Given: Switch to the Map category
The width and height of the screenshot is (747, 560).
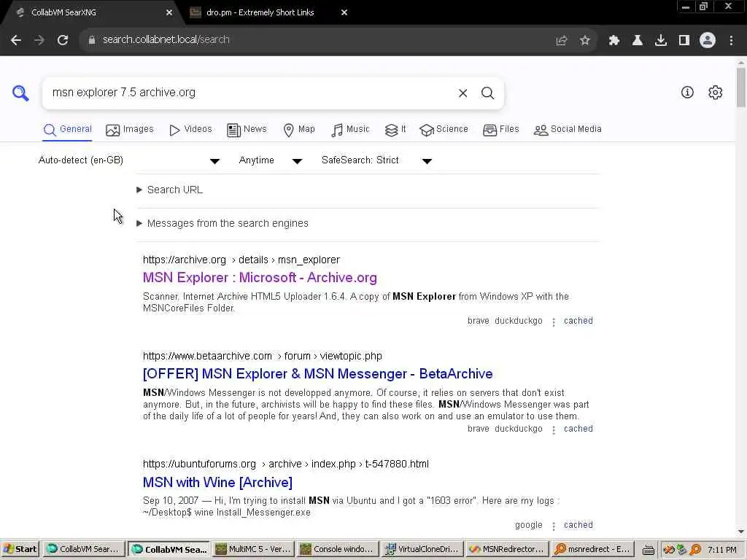Looking at the screenshot, I should pos(299,130).
